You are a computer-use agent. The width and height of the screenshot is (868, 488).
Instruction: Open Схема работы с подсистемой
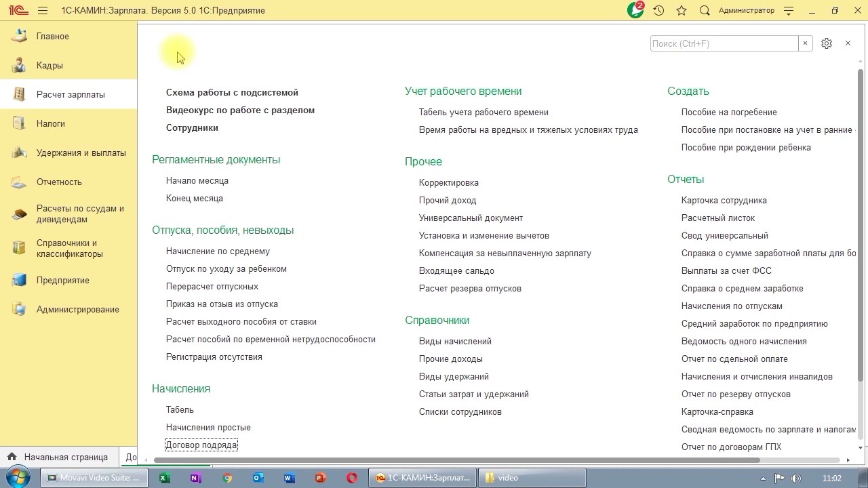click(x=232, y=92)
